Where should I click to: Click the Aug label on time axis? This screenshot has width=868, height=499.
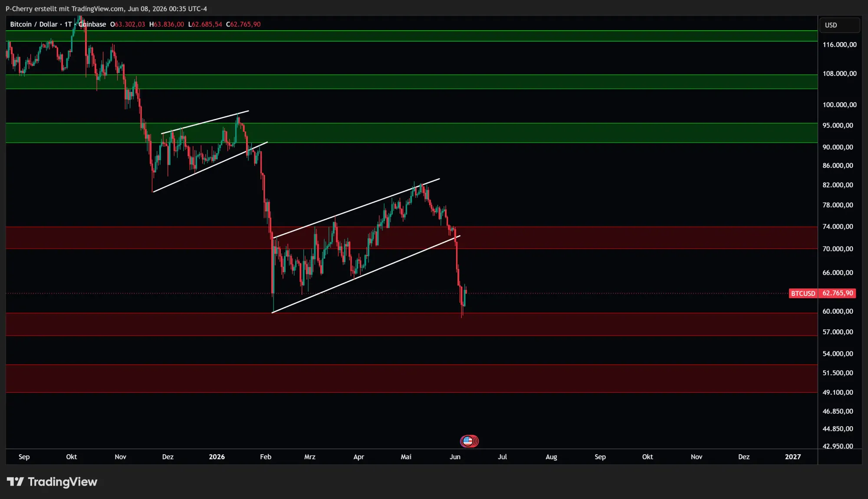point(551,457)
